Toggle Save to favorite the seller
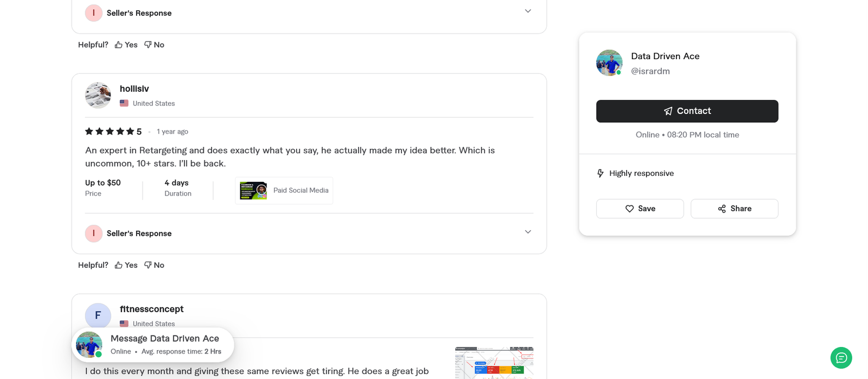Image resolution: width=868 pixels, height=379 pixels. [x=640, y=209]
